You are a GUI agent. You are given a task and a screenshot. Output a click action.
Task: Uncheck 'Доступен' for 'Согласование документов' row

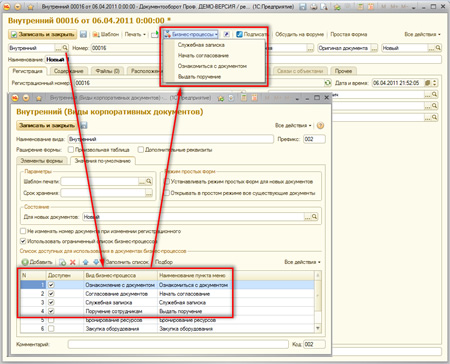click(x=51, y=294)
